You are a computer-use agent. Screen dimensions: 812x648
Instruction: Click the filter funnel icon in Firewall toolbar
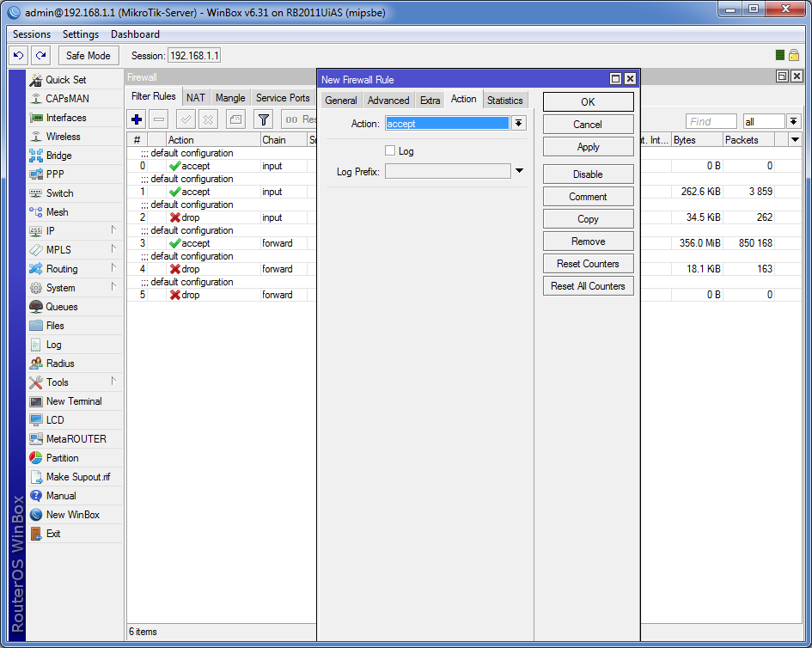(264, 119)
